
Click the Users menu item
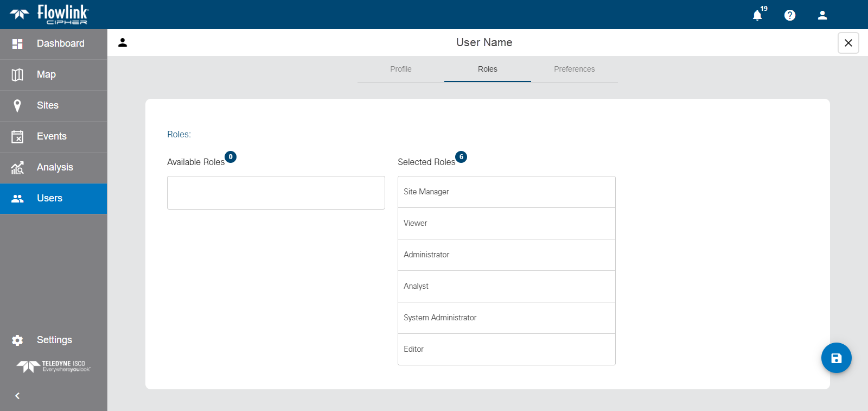[x=53, y=198]
